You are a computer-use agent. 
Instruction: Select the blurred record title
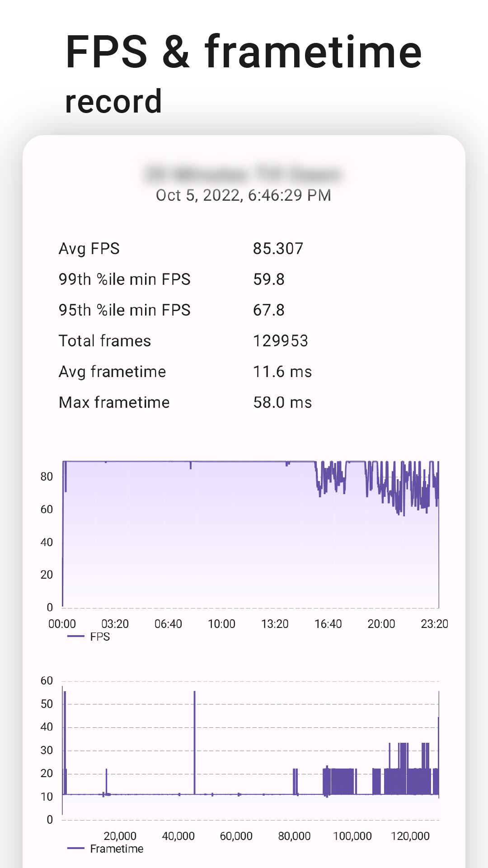(243, 173)
